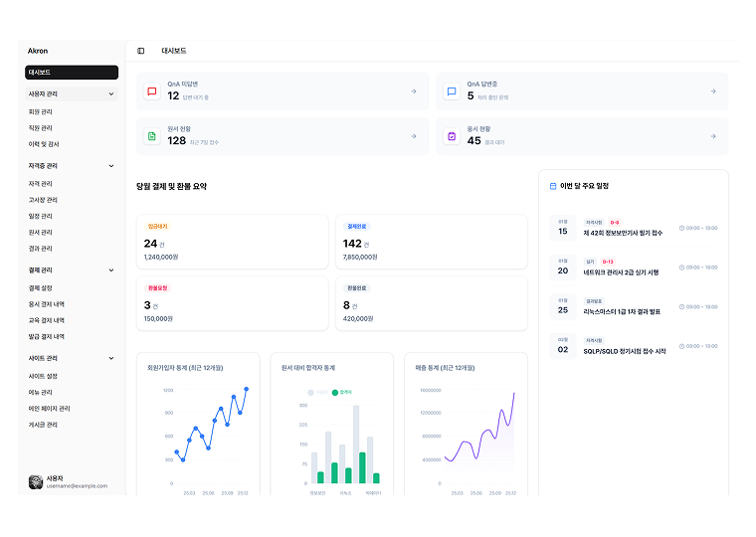
Task: Open 회원 관리 from the sidebar
Action: [41, 111]
